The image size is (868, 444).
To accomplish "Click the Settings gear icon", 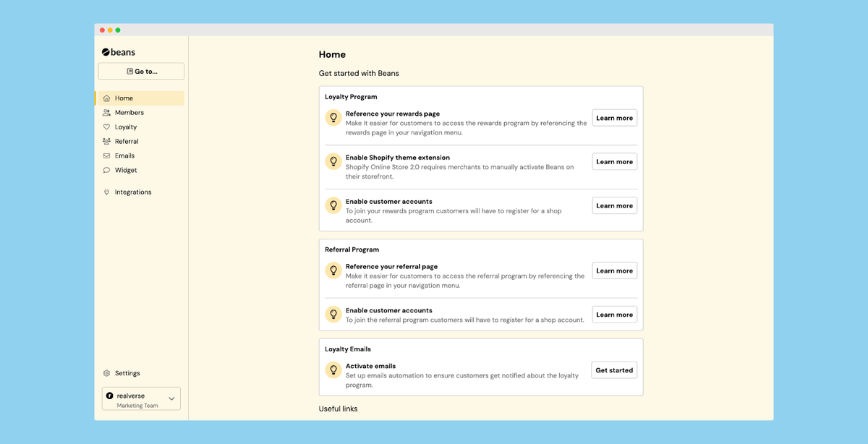I will (106, 373).
